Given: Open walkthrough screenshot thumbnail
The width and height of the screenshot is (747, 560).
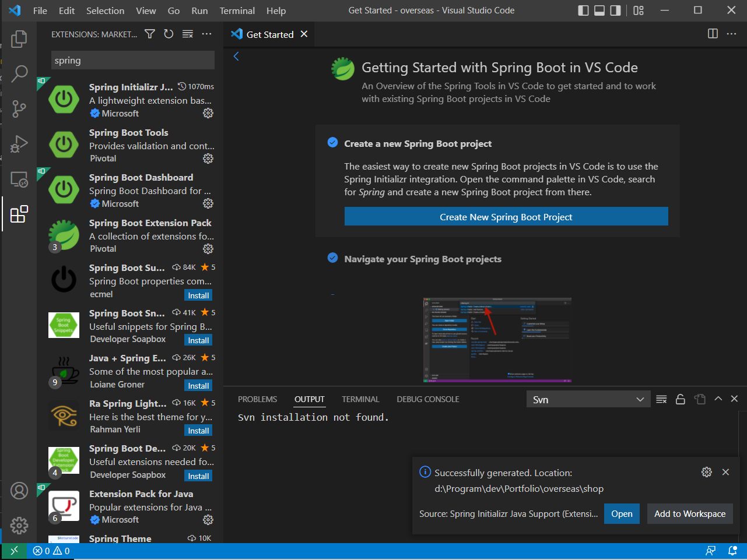Looking at the screenshot, I should [497, 340].
